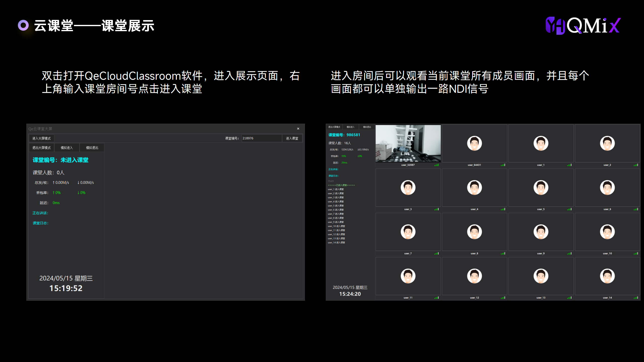Click 退出大屏模式 in the left window
Image resolution: width=644 pixels, height=362 pixels.
pos(42,148)
